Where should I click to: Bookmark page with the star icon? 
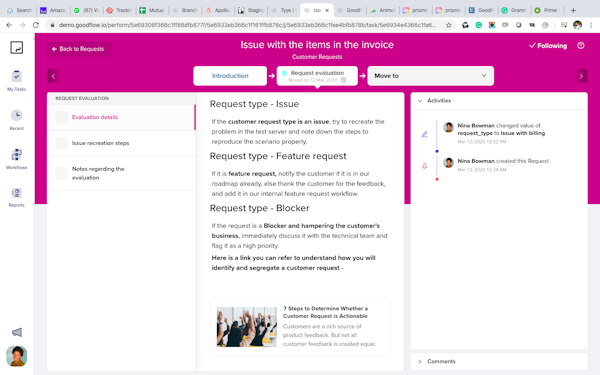(448, 25)
